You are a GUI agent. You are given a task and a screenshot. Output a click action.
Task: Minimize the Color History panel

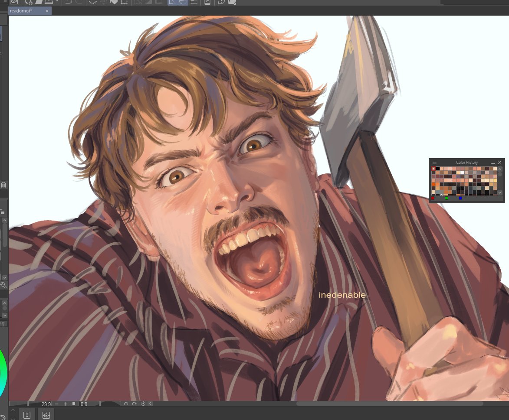point(493,163)
